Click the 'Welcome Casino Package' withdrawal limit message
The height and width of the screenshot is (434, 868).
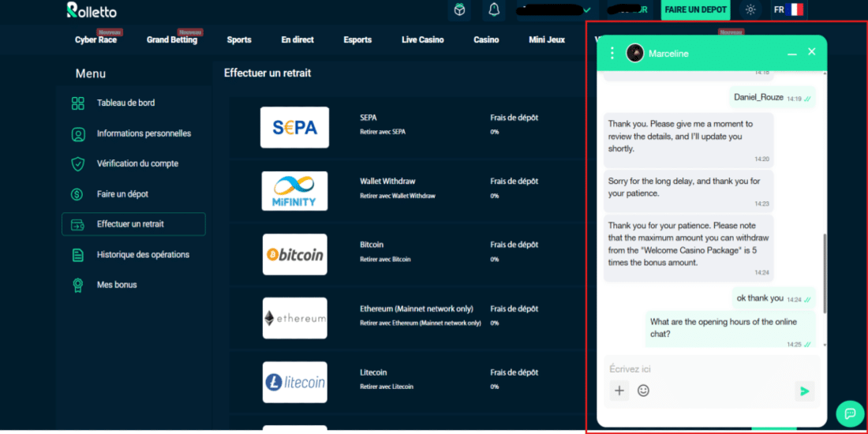pyautogui.click(x=689, y=249)
